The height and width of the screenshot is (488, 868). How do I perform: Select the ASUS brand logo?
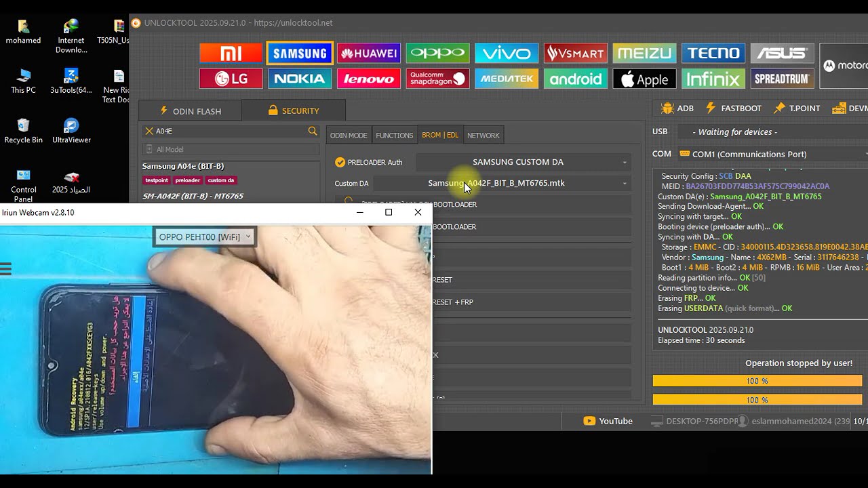(x=782, y=53)
